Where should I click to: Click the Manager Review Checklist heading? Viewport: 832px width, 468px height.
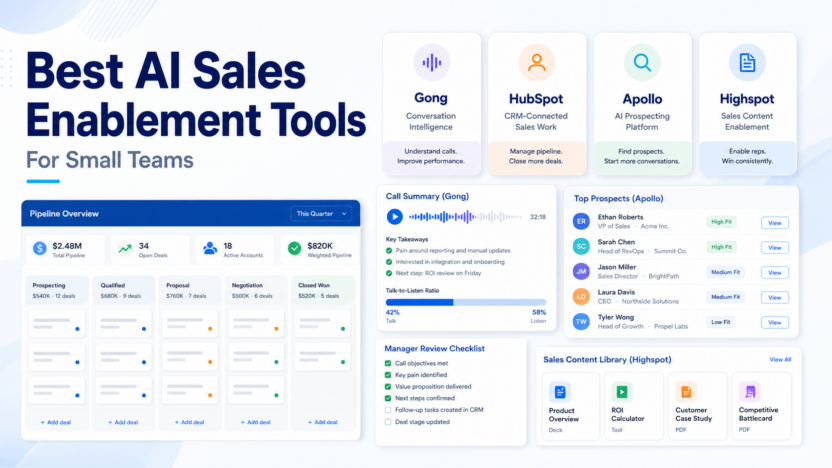(x=434, y=349)
